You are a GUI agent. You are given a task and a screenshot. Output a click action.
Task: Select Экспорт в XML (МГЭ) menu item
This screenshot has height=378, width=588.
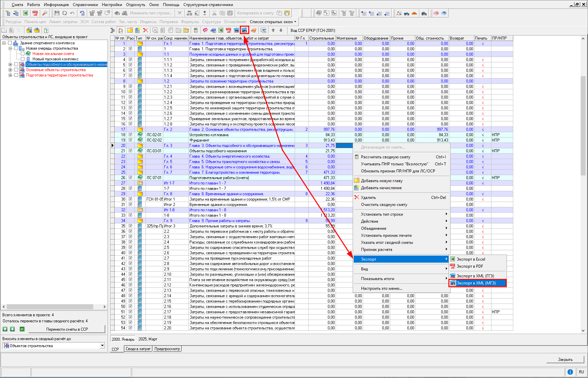pyautogui.click(x=478, y=283)
